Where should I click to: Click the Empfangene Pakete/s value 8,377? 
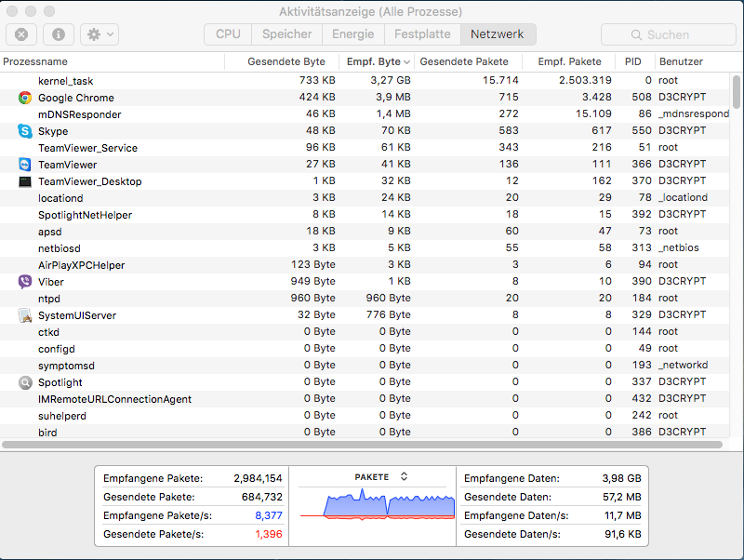(x=269, y=515)
